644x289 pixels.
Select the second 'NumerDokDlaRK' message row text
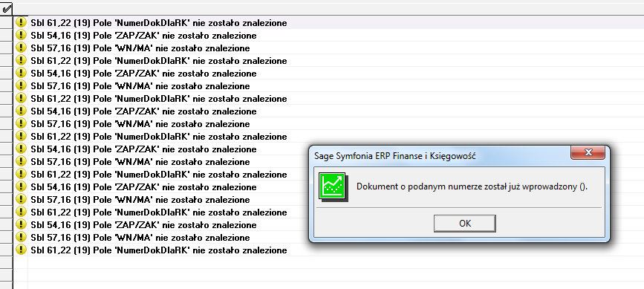(x=159, y=61)
